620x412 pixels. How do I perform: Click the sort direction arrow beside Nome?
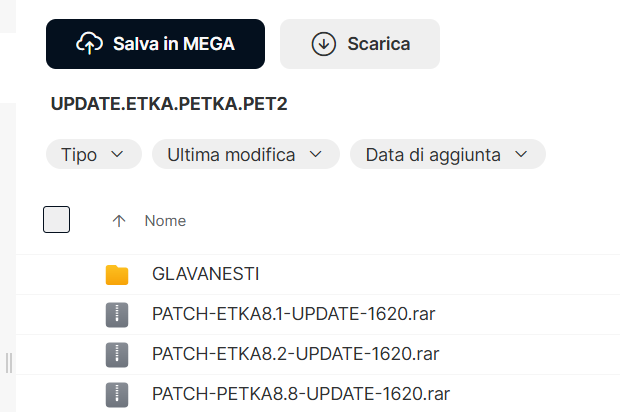119,221
